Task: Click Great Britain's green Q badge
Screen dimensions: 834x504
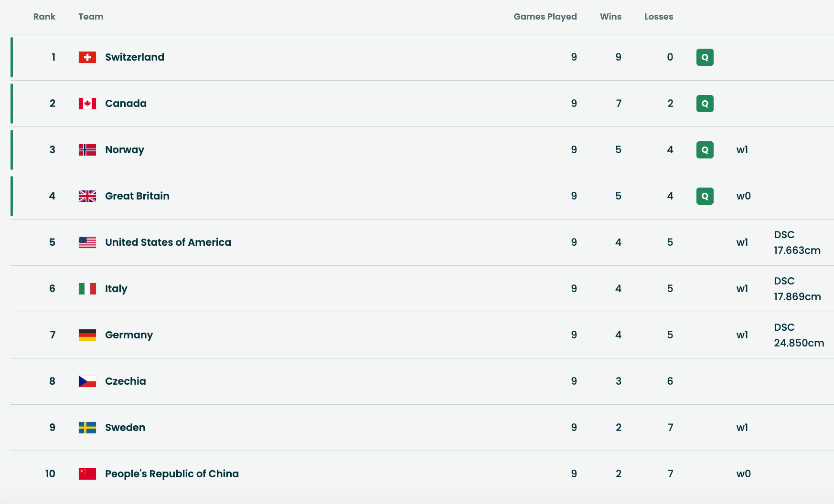Action: 705,196
